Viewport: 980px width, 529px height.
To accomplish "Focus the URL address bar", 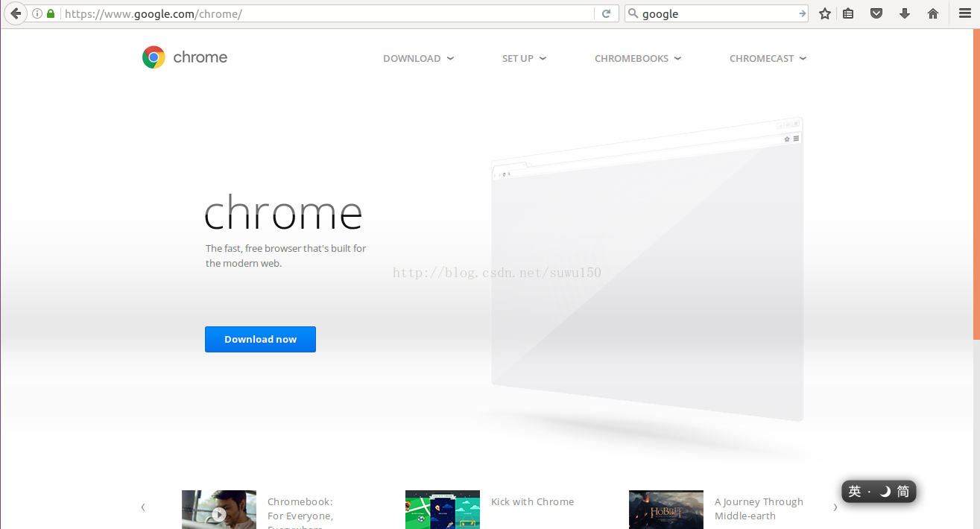I will click(328, 13).
